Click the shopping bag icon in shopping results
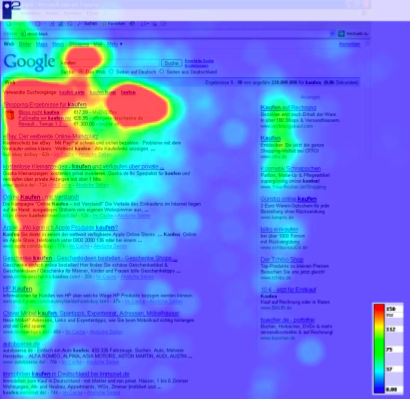 (10, 116)
